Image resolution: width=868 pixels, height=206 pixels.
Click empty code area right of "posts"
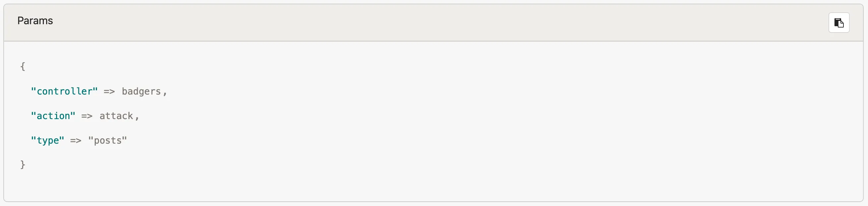pos(404,140)
